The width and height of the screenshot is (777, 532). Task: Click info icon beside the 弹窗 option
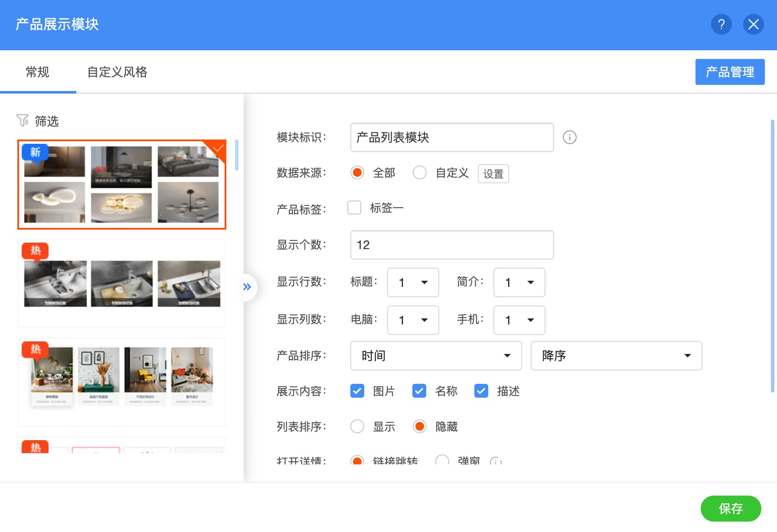coord(496,462)
